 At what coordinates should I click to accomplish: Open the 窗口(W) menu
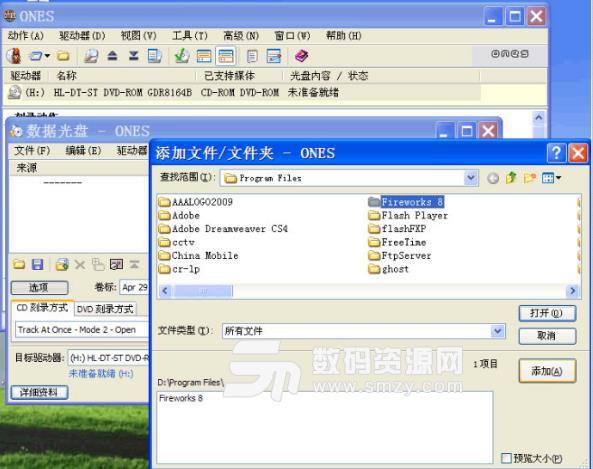point(292,36)
